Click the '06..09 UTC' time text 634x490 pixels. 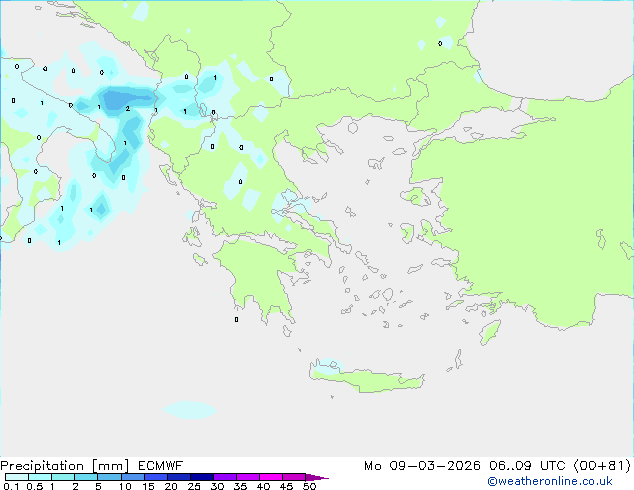coord(528,466)
